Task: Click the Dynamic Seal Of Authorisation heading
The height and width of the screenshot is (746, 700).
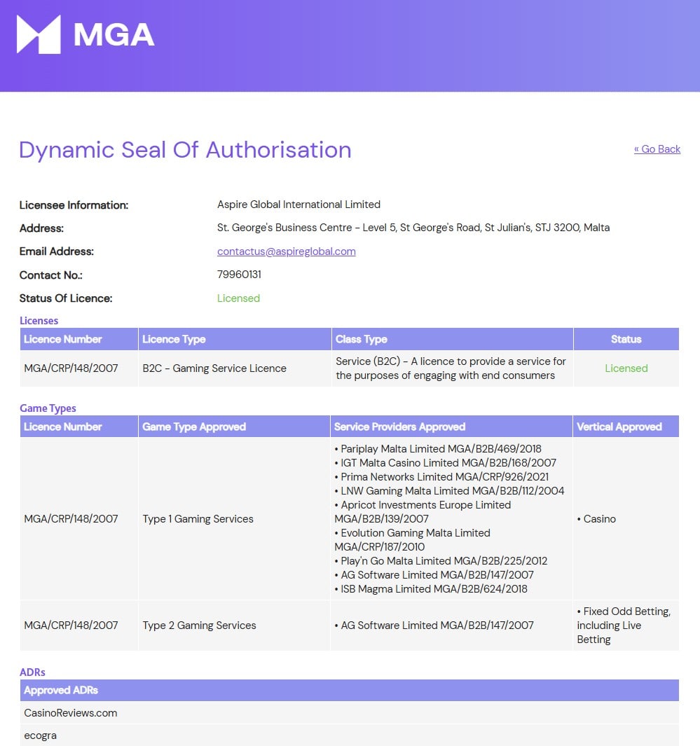Action: click(x=185, y=150)
